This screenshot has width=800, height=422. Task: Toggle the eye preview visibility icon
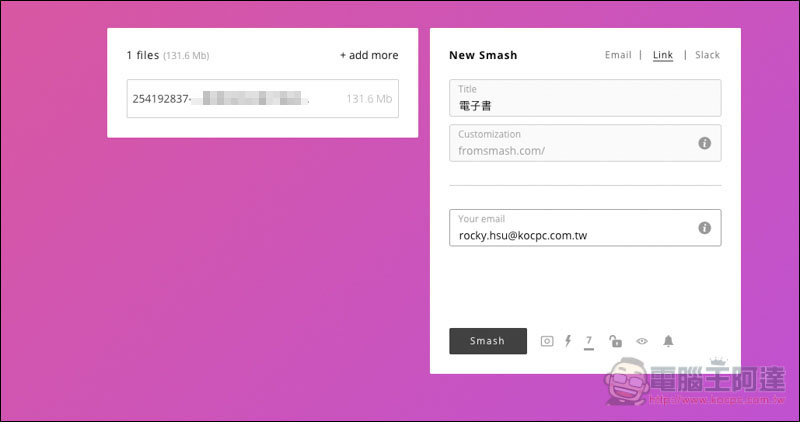point(642,341)
